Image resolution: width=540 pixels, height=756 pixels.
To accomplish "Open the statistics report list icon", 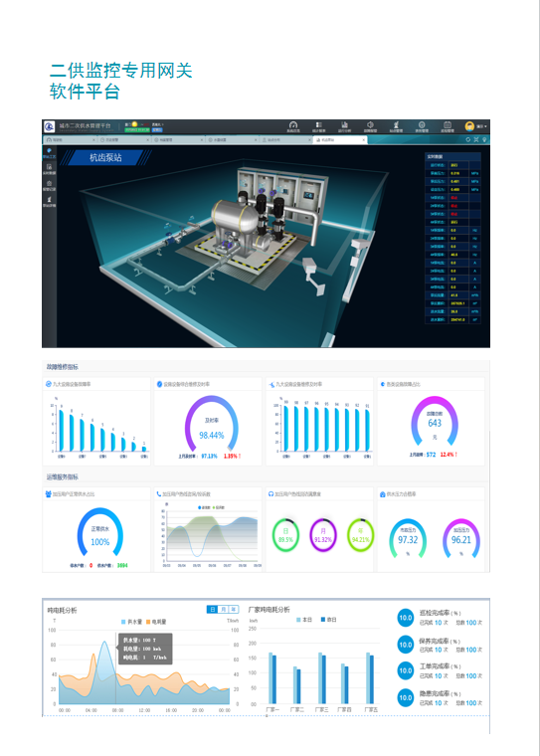I will (x=318, y=126).
